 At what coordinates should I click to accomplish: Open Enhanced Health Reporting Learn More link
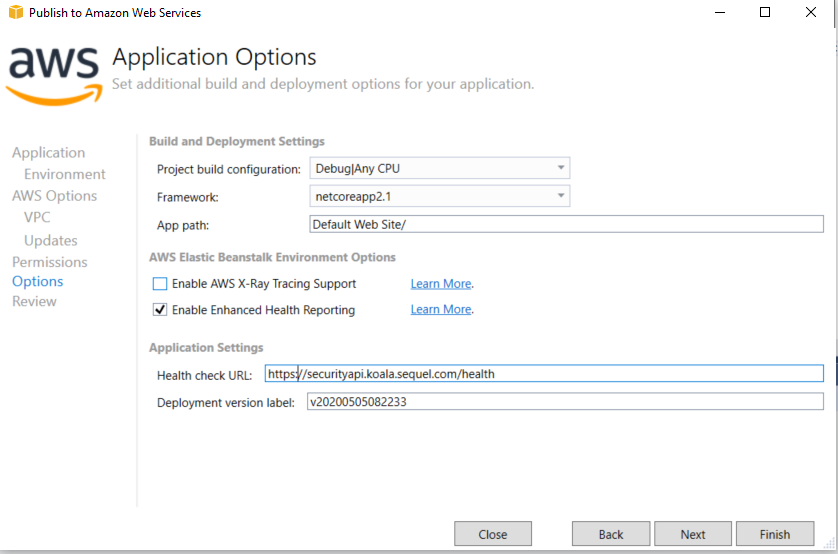click(x=441, y=309)
